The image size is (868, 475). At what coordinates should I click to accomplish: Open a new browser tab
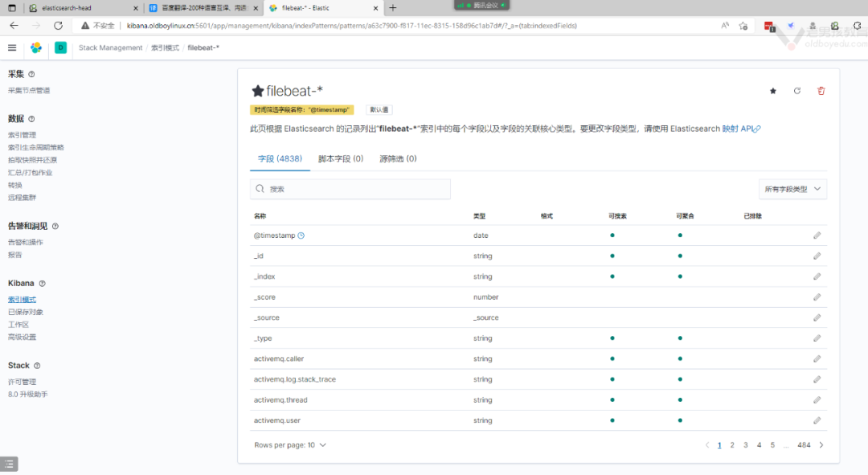(x=393, y=8)
